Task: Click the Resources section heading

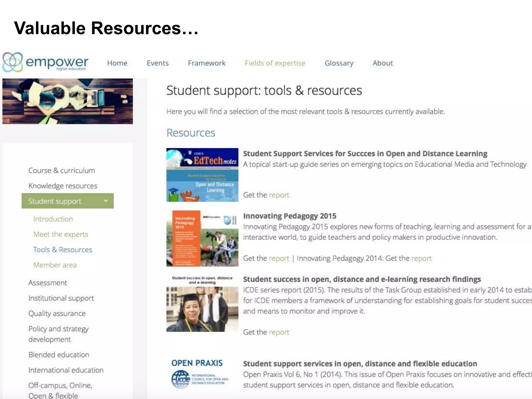Action: [191, 133]
